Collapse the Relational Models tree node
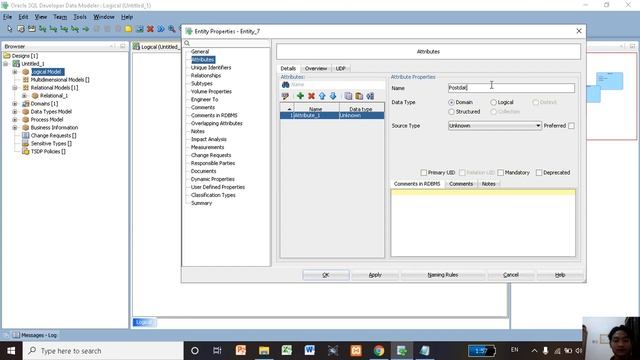Viewport: 640px width, 360px height. pos(15,88)
